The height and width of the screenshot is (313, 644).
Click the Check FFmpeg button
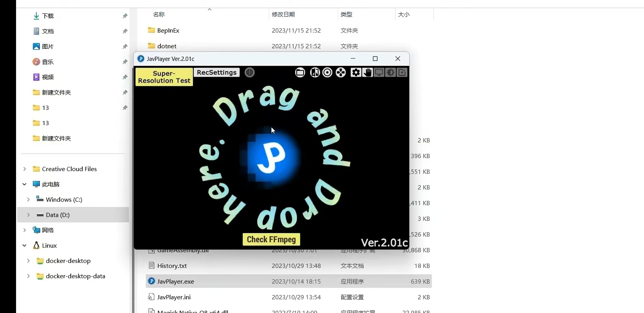[x=271, y=239]
